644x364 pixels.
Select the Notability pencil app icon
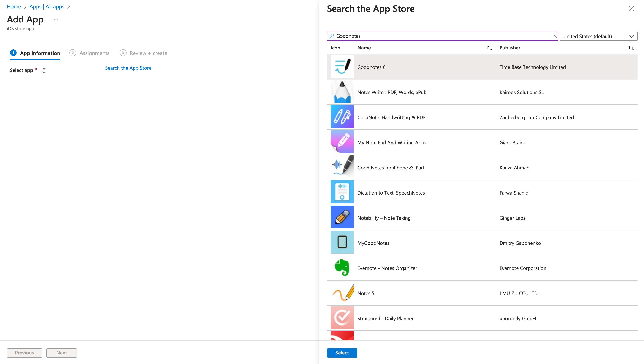click(342, 217)
